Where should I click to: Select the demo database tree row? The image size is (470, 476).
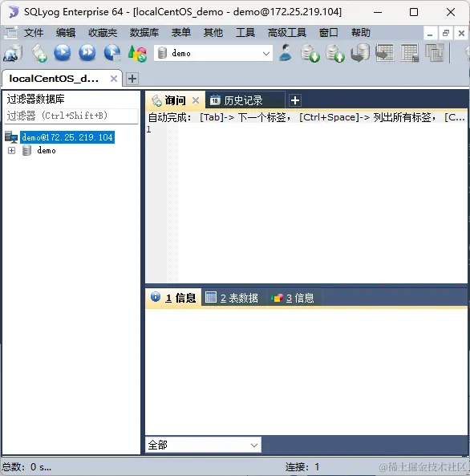point(47,150)
